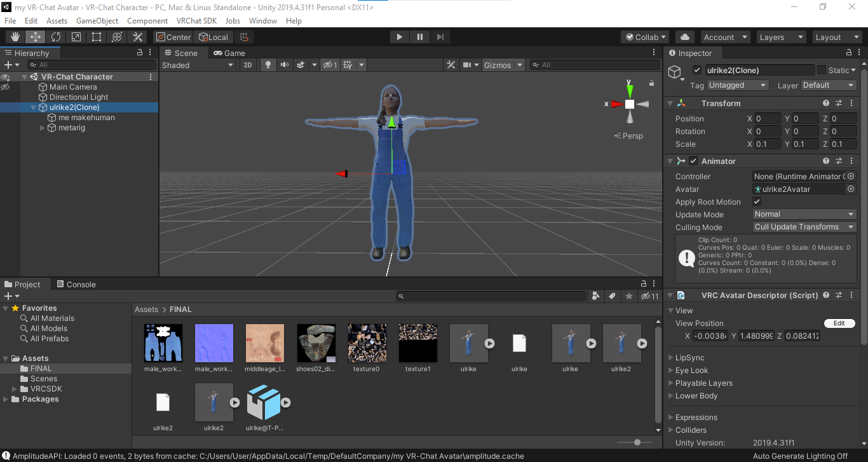
Task: Open Layout dropdown in toolbar
Action: pyautogui.click(x=836, y=37)
